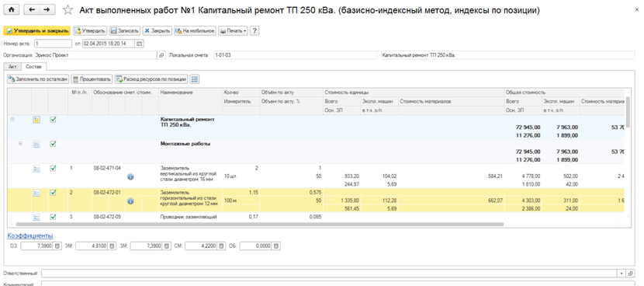The width and height of the screenshot is (644, 286).
Task: Click the СМ coefficient field 4,2200
Action: pos(202,246)
